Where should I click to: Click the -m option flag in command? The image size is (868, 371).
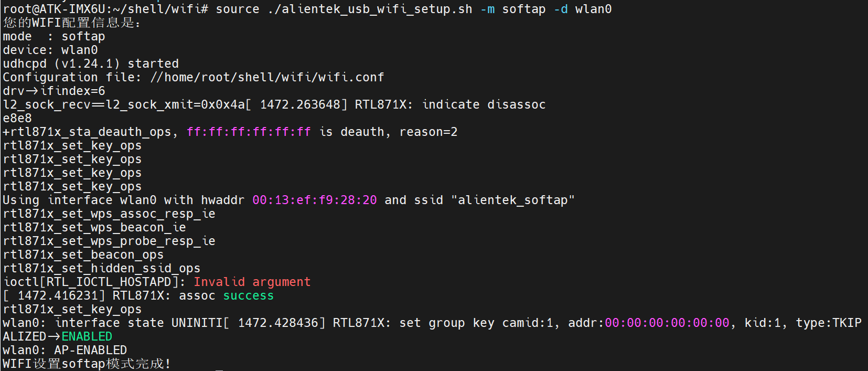click(487, 9)
